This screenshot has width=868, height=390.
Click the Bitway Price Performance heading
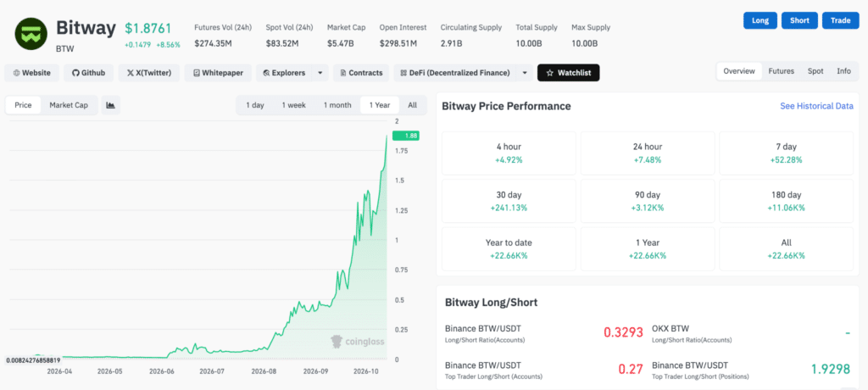click(x=506, y=106)
